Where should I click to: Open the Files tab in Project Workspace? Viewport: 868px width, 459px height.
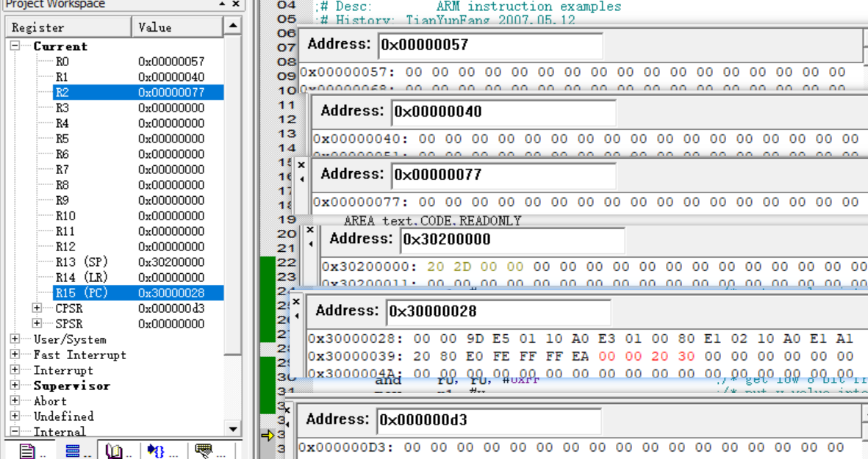pyautogui.click(x=27, y=451)
